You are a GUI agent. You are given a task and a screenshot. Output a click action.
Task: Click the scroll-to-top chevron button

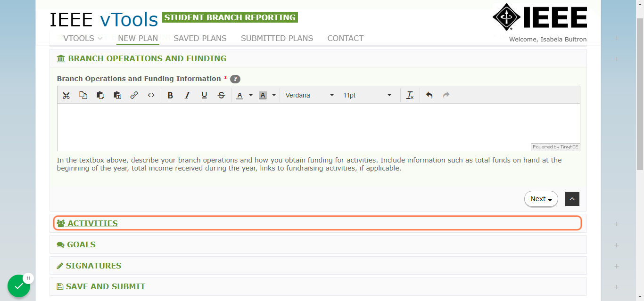pos(572,199)
